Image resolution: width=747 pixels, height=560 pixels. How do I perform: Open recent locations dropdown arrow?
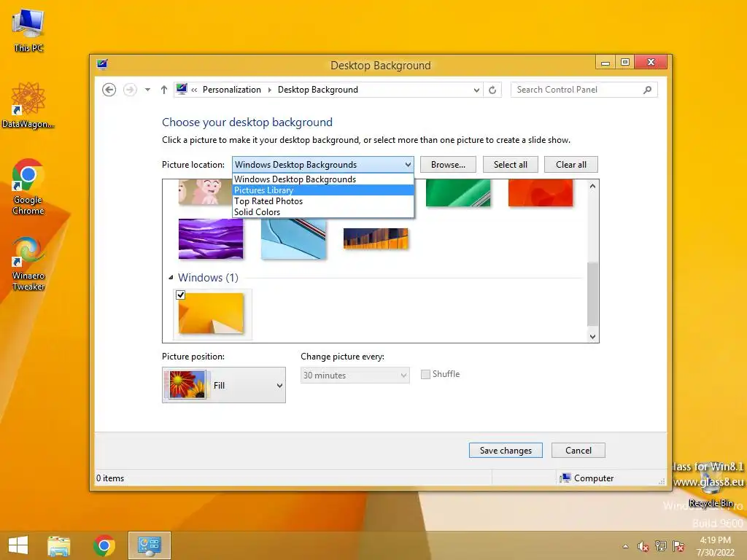click(147, 90)
